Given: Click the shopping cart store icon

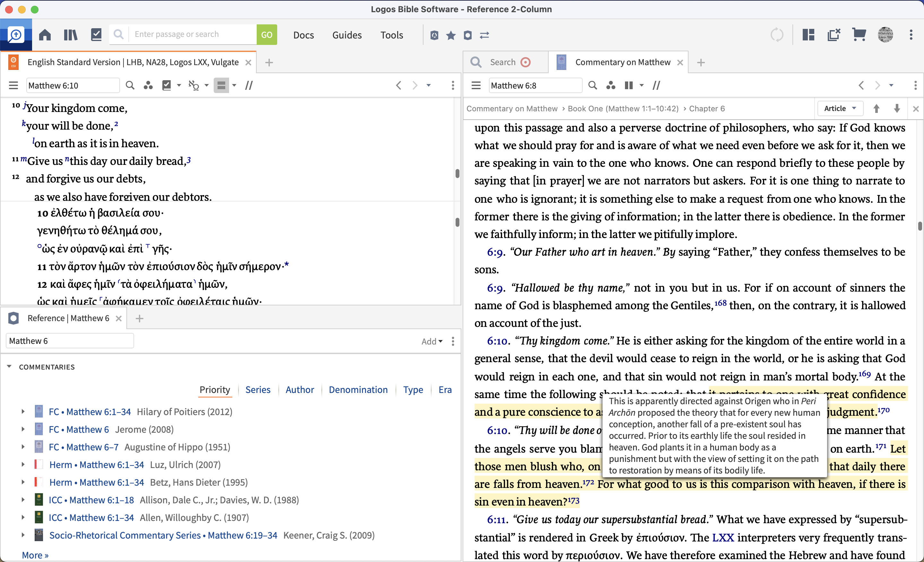Looking at the screenshot, I should [x=859, y=35].
